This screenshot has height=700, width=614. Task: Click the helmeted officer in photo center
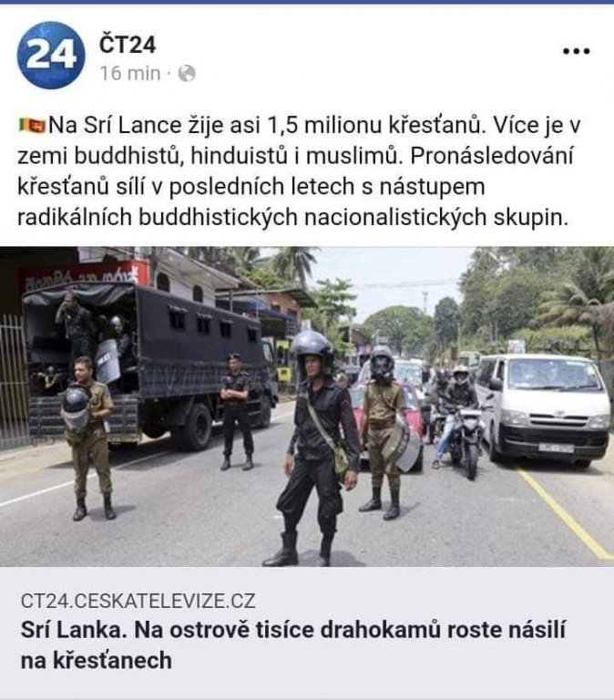pyautogui.click(x=315, y=448)
